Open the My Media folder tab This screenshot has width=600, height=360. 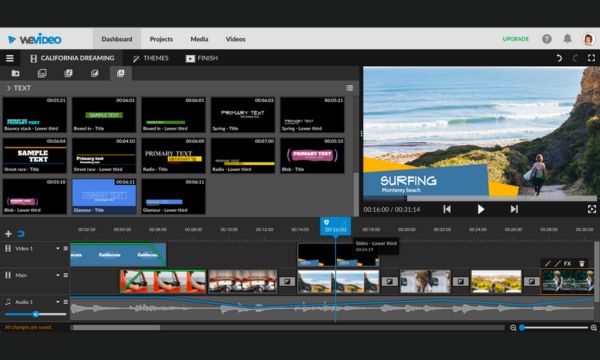[15, 73]
